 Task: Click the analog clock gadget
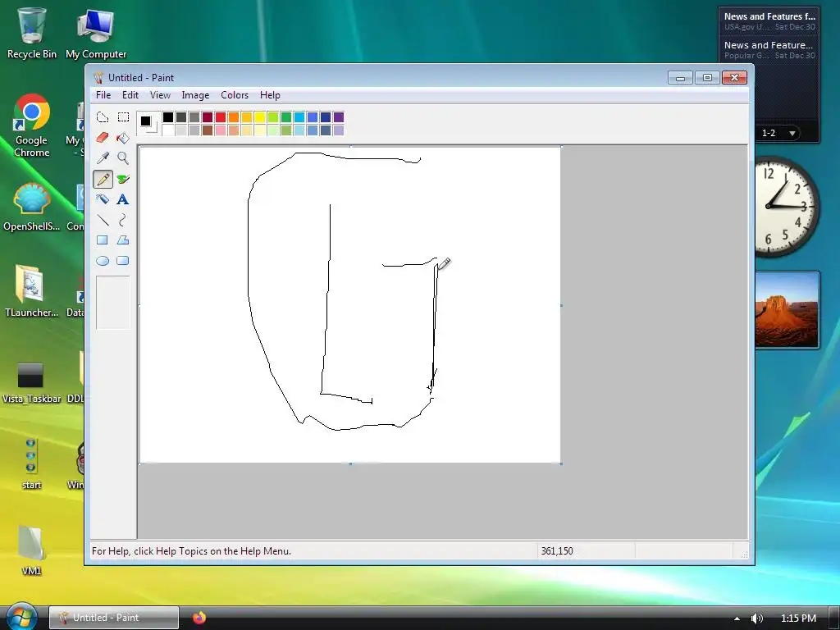pyautogui.click(x=786, y=207)
